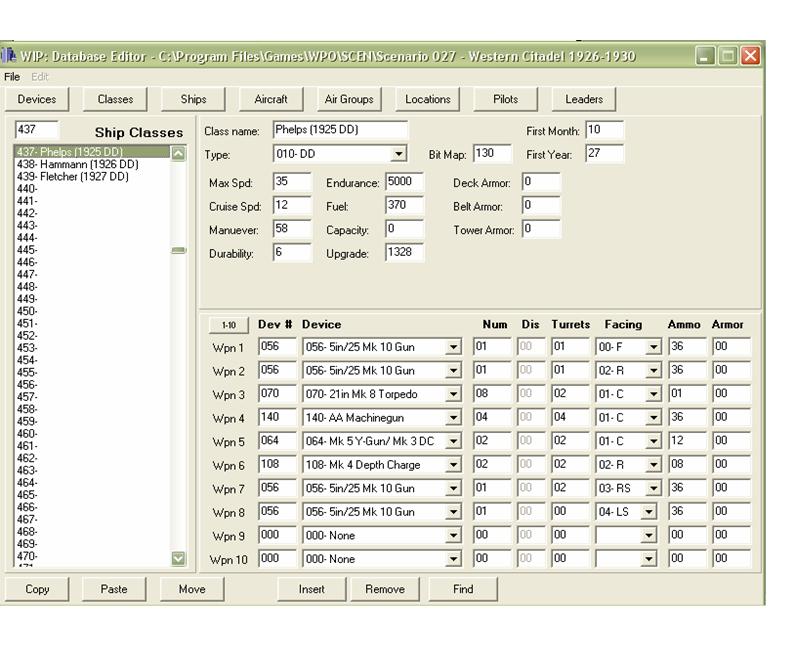Click the Remove button
This screenshot has height=672, width=796.
385,589
